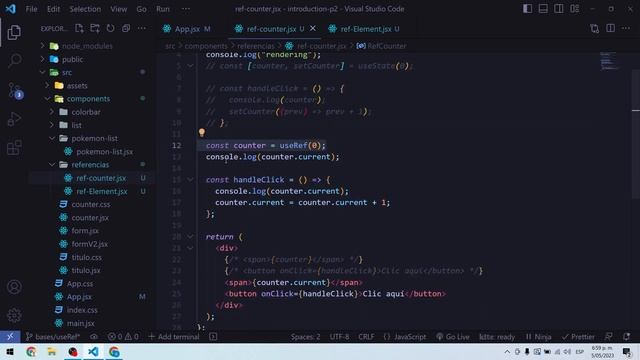Open Source Control view with badge
640x360 pixels.
15,90
